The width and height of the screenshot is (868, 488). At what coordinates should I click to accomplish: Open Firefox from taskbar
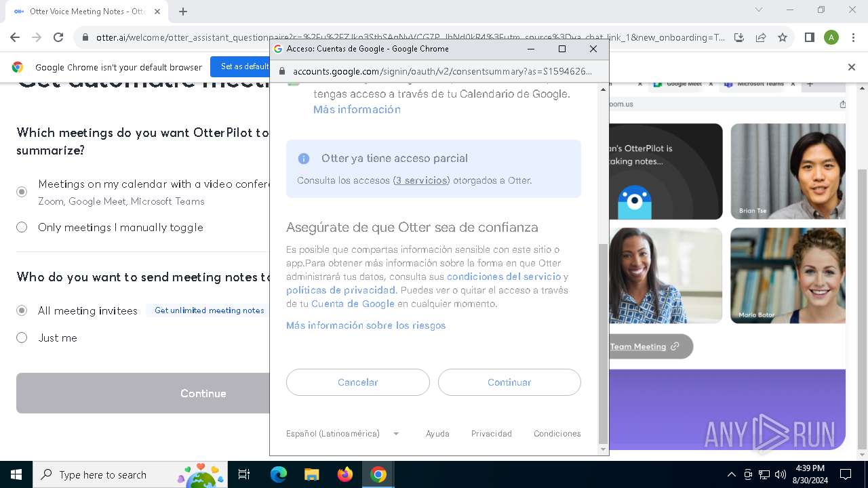click(345, 474)
